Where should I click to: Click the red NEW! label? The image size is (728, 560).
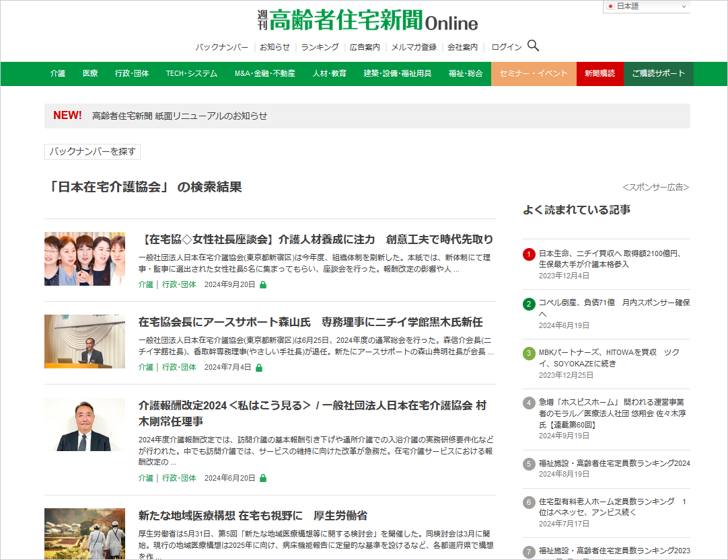(x=67, y=116)
